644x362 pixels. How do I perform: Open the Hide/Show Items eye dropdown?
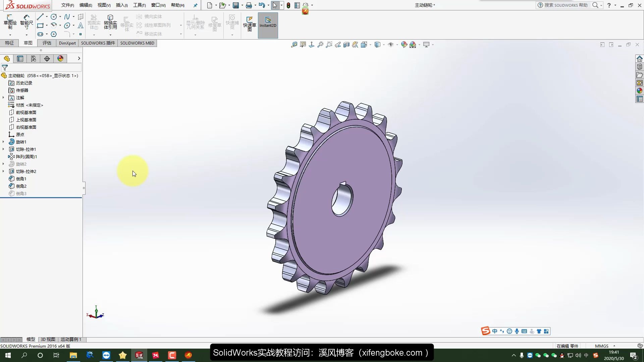point(397,45)
